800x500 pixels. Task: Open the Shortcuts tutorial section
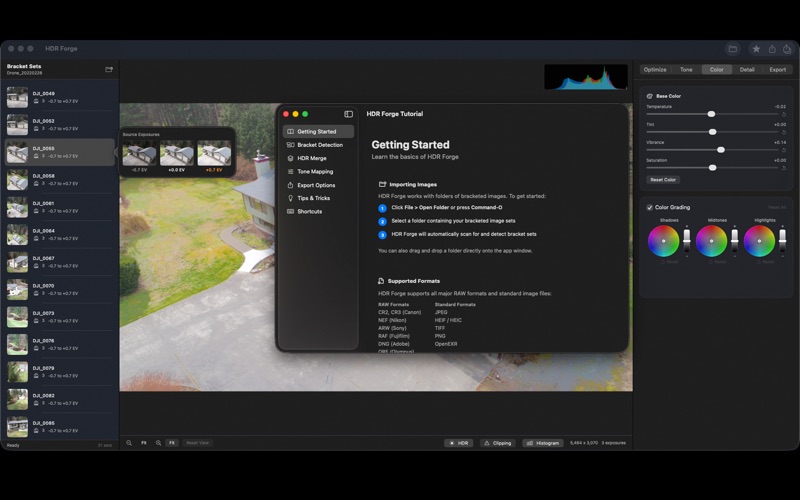[x=318, y=211]
